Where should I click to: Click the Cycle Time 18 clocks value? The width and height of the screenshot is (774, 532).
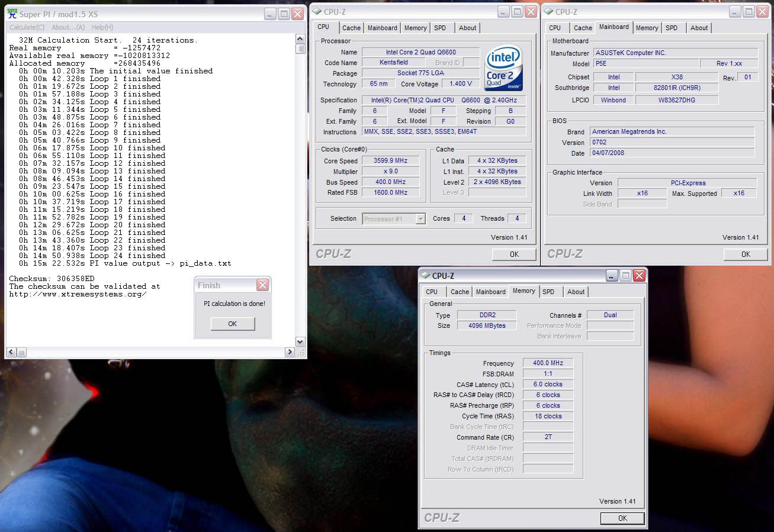(548, 417)
